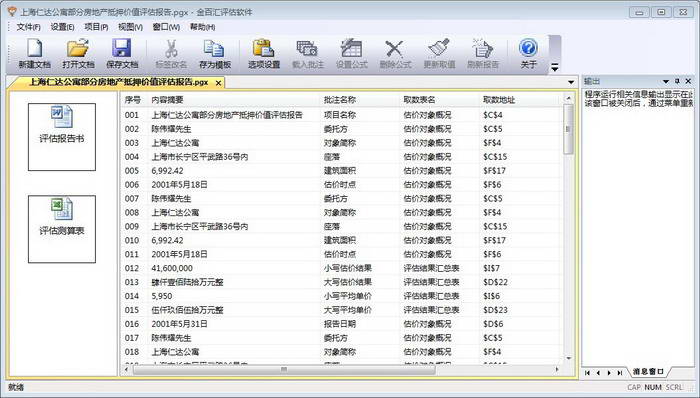
Task: Open the 帮助(H) menu
Action: coord(202,27)
